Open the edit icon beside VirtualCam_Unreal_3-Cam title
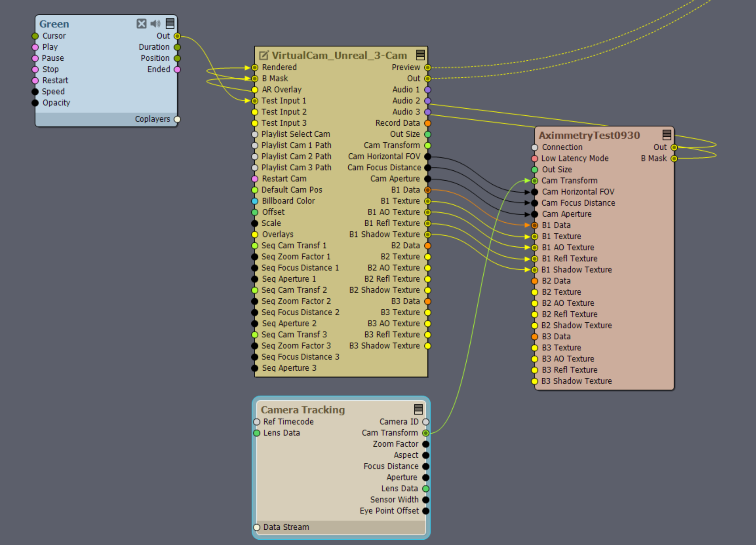This screenshot has width=756, height=545. tap(264, 55)
